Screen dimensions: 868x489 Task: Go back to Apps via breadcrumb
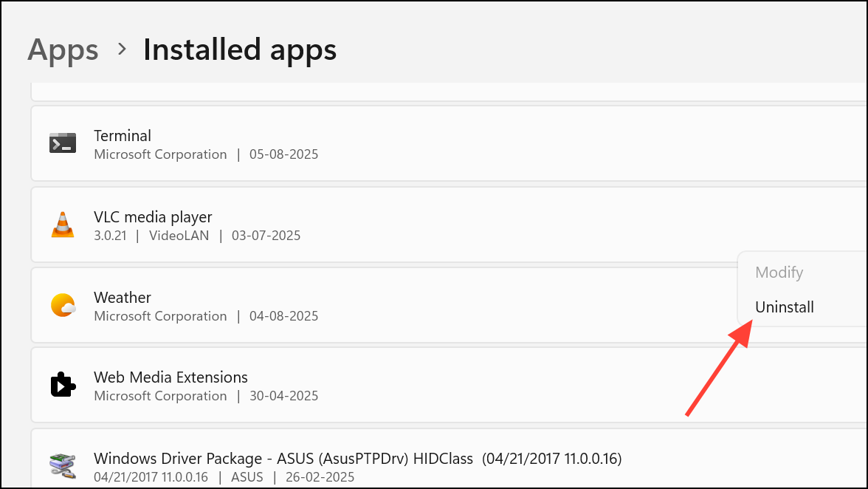click(x=63, y=50)
